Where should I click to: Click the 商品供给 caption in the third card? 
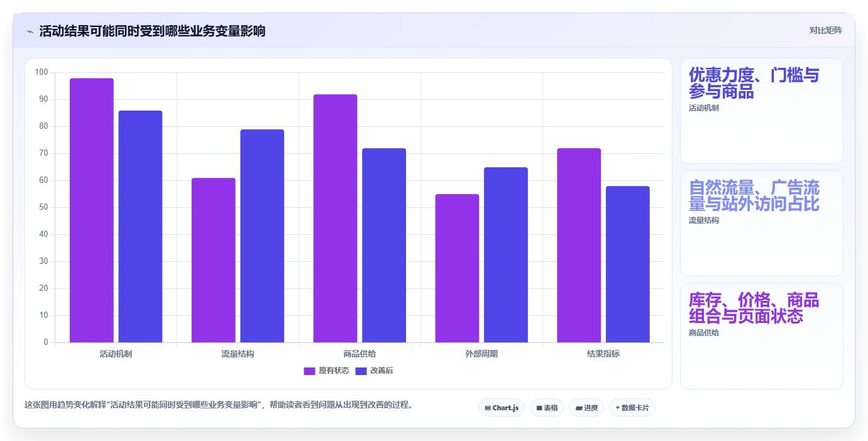click(703, 333)
